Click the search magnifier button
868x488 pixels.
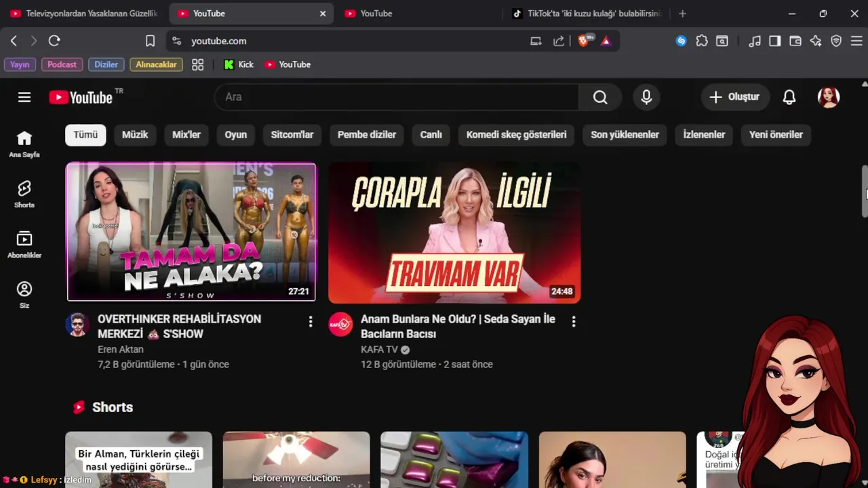click(x=600, y=97)
